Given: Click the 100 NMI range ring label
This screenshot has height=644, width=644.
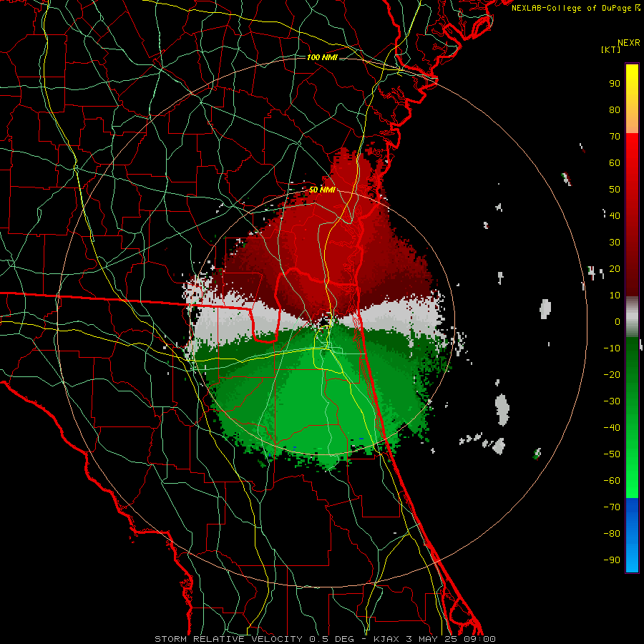Looking at the screenshot, I should [x=322, y=57].
